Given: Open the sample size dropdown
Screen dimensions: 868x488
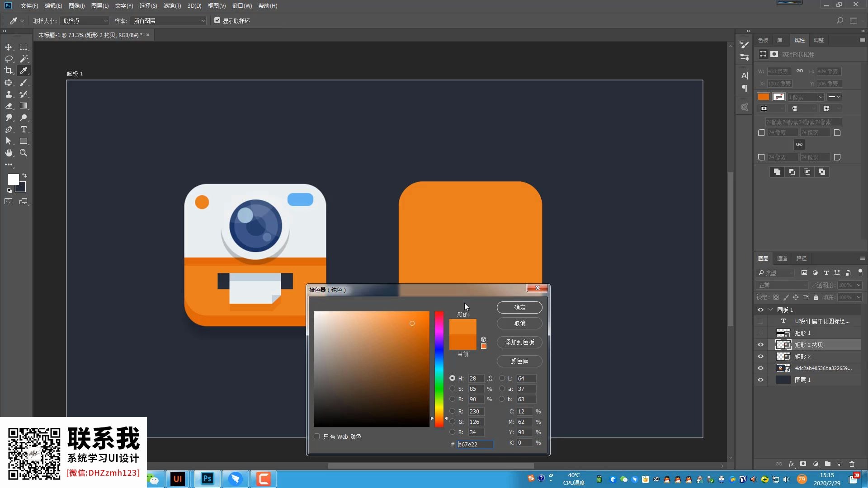Looking at the screenshot, I should click(x=85, y=21).
